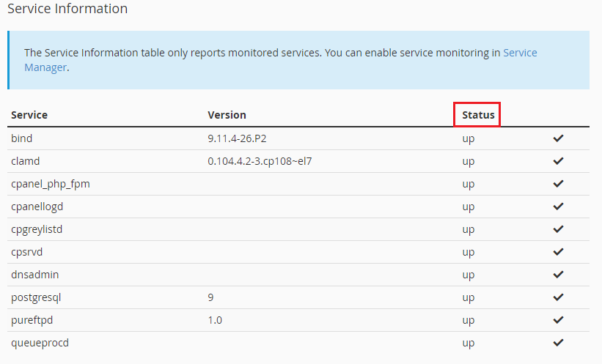Click the Version column header
This screenshot has height=364, width=602.
(227, 115)
